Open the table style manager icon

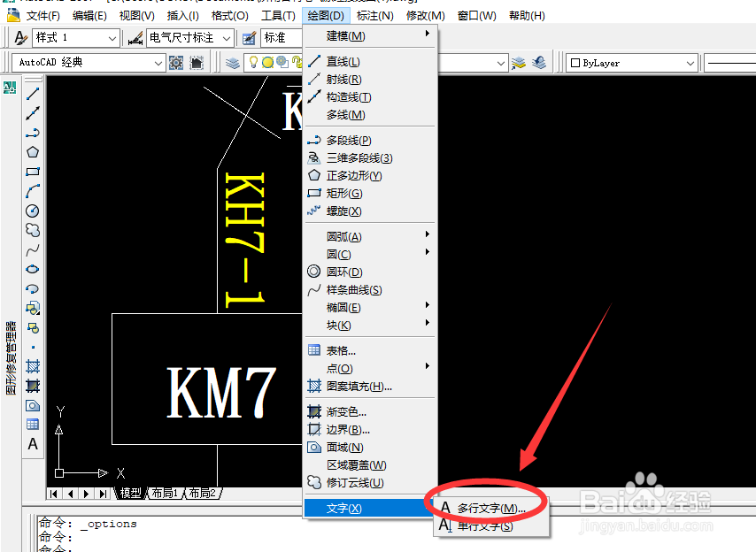coord(249,38)
